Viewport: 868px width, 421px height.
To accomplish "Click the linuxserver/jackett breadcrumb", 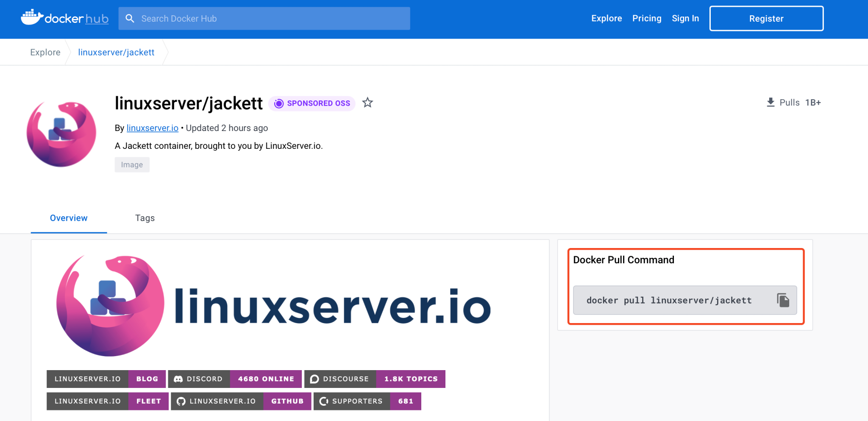I will click(x=116, y=52).
